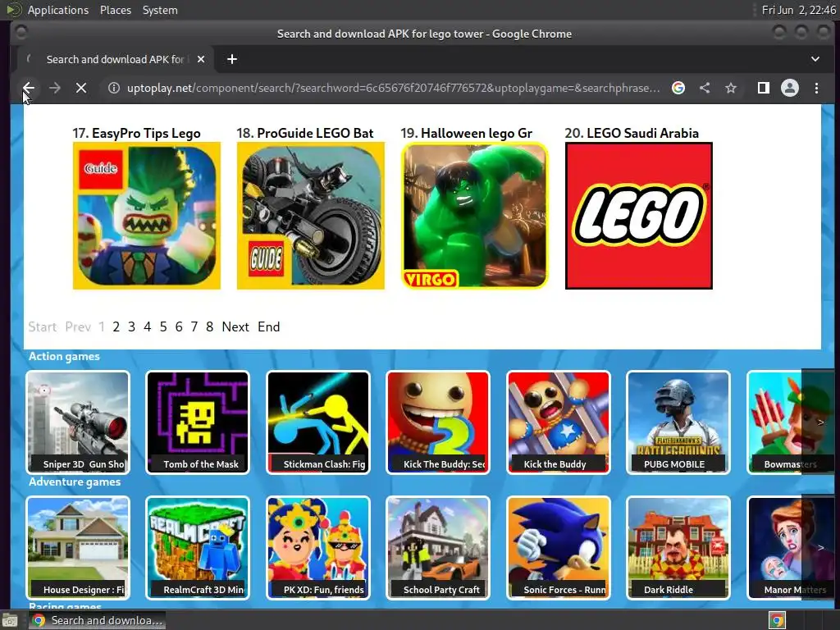
Task: Open Sniper 3D Gun Shooter game tile
Action: pos(78,422)
